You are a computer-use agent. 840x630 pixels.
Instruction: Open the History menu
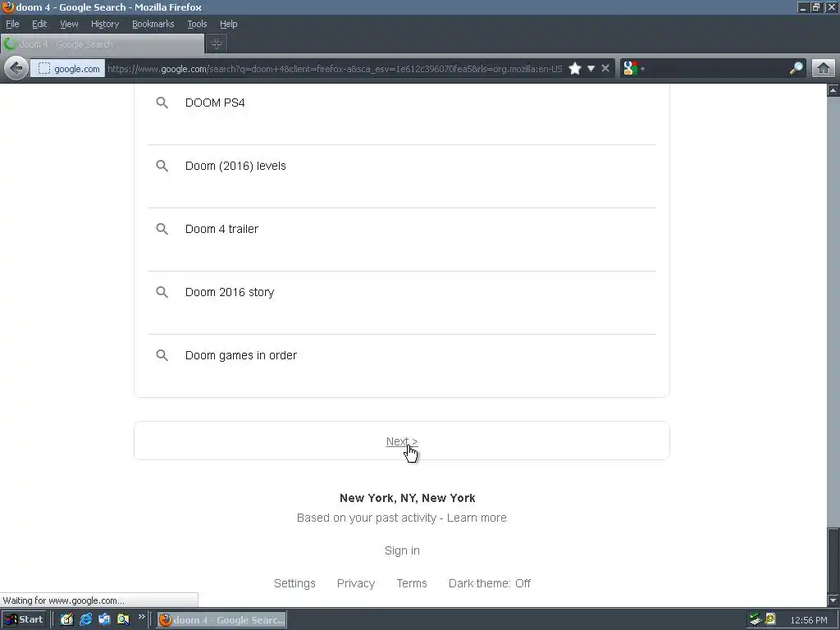(105, 24)
